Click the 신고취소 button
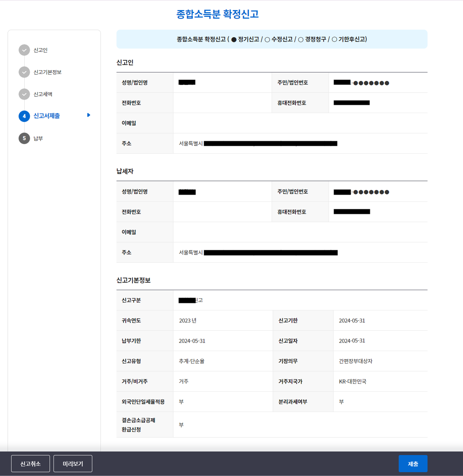 [30, 463]
